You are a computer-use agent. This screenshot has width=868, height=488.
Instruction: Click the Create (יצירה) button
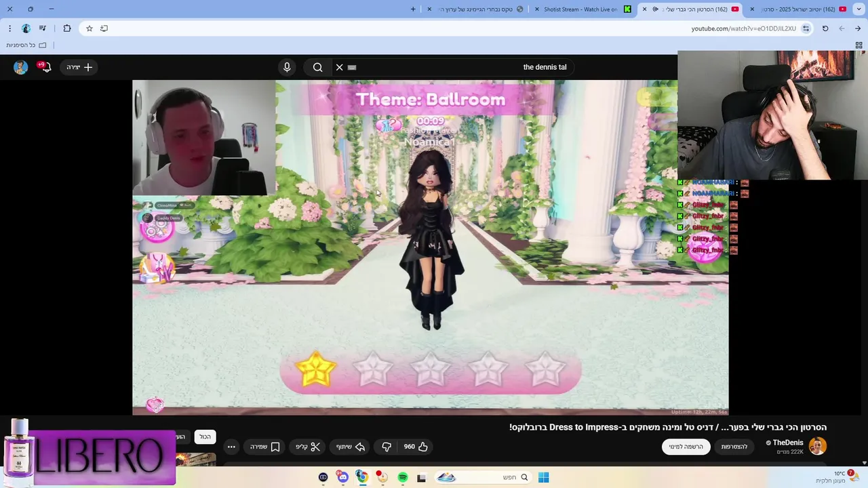[x=79, y=67]
